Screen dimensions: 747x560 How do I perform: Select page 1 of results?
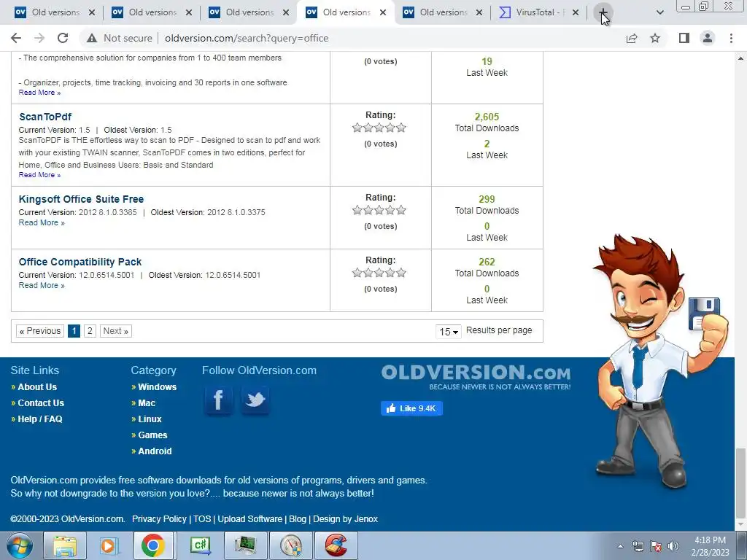click(74, 331)
